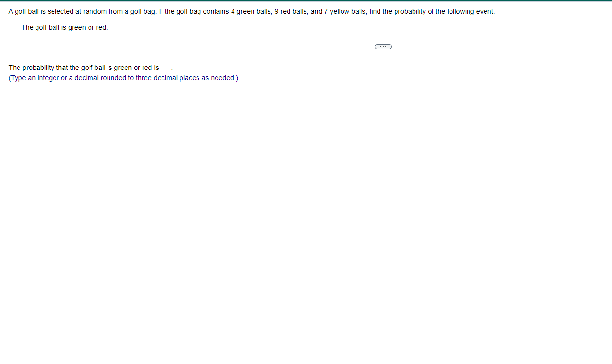The width and height of the screenshot is (612, 364).
Task: Select the text 'The golf ball is green or red.'
Action: point(65,27)
